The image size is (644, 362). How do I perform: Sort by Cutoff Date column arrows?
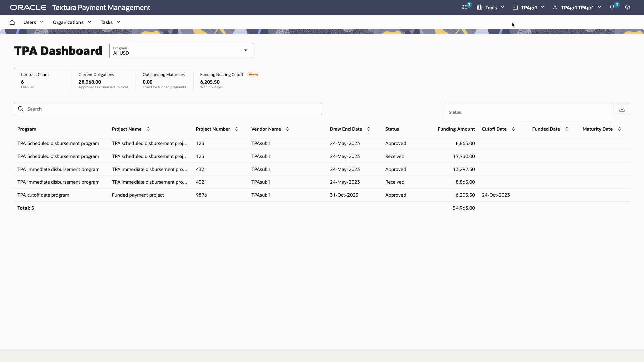(513, 129)
